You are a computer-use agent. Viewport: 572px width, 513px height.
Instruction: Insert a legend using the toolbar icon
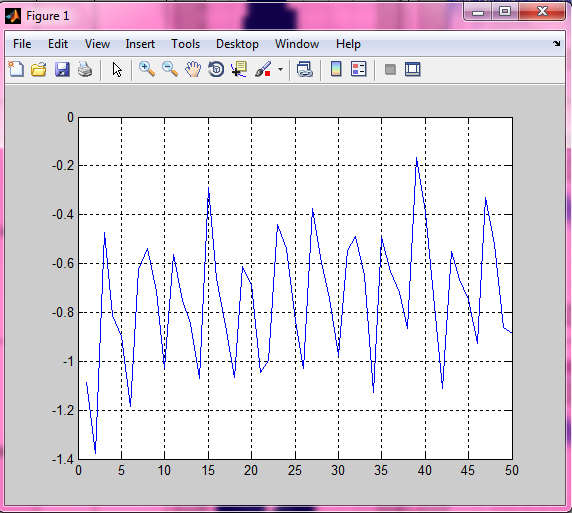[x=359, y=69]
